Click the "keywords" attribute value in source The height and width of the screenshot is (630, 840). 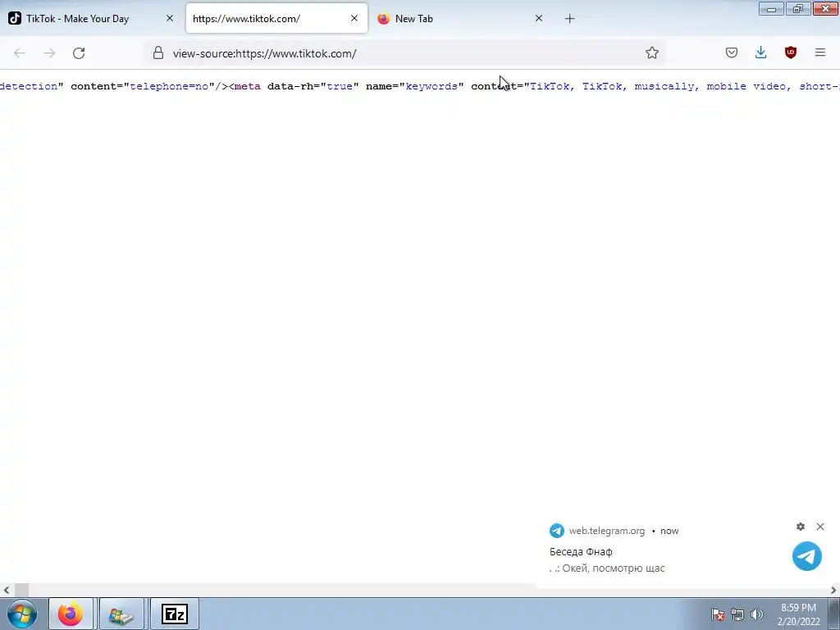[x=431, y=86]
